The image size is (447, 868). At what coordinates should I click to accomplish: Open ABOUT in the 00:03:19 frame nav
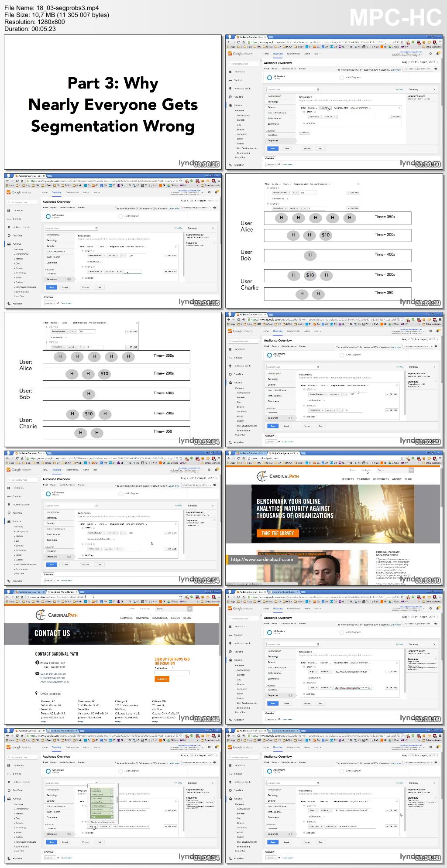396,479
